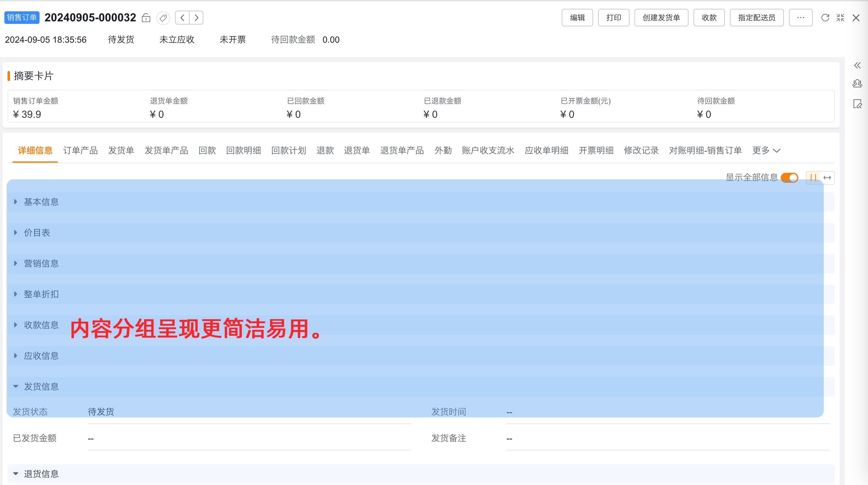868x485 pixels.
Task: Go to previous record with left arrow
Action: coord(182,18)
